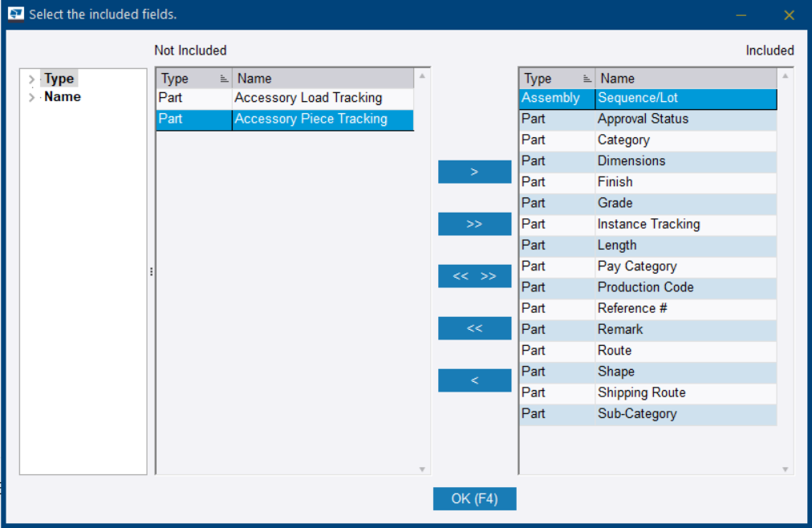Image resolution: width=812 pixels, height=528 pixels.
Task: Click the swap both directions arrows button
Action: point(474,276)
